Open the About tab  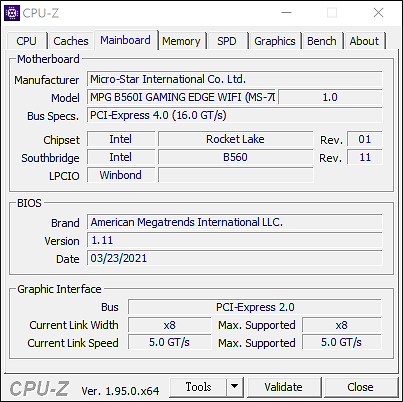click(x=364, y=41)
